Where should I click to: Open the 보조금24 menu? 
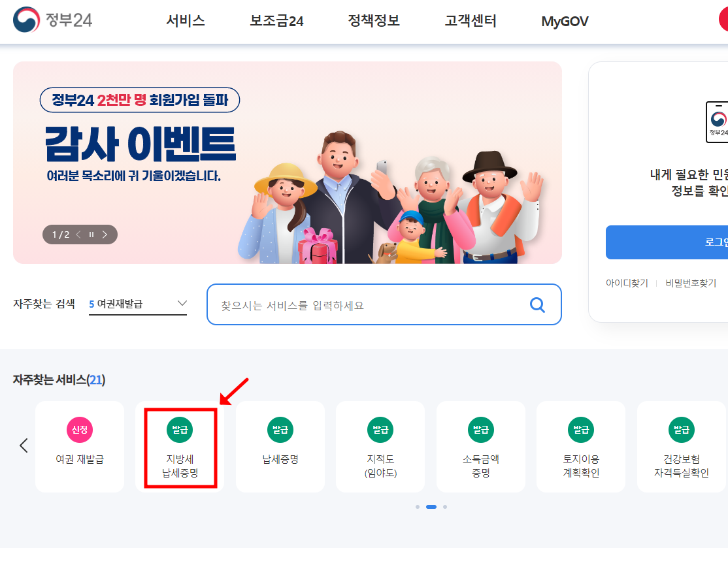click(x=276, y=21)
